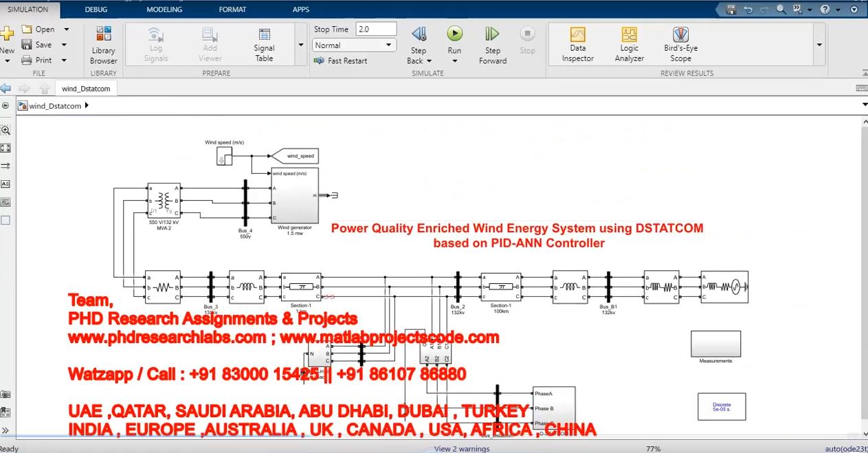Screen dimensions: 868x453
Task: Click the Save icon
Action: tap(27, 45)
